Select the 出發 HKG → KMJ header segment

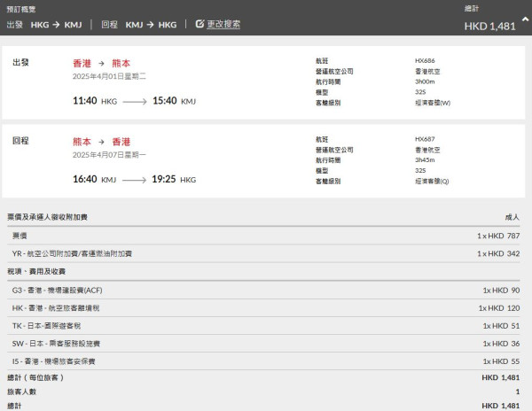click(x=44, y=25)
